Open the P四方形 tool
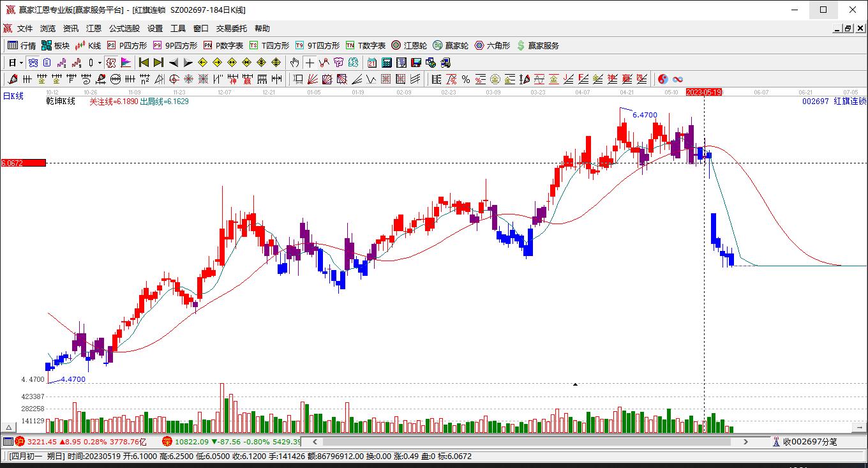The image size is (868, 468). 127,45
